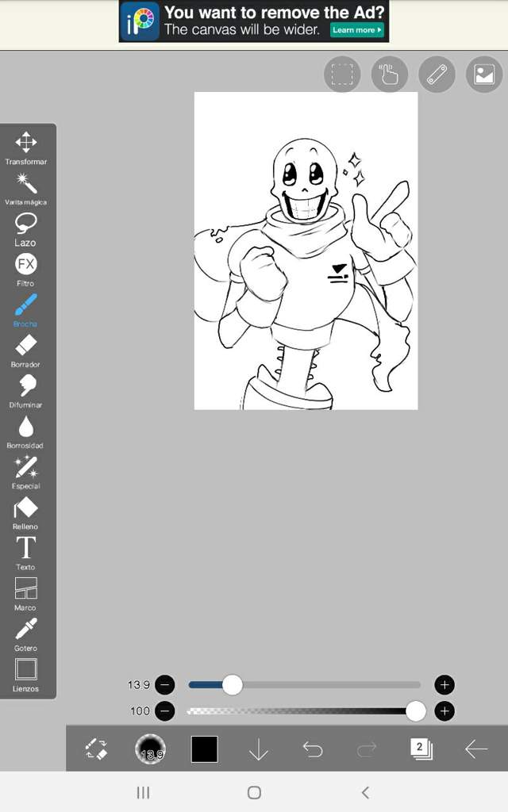Click the 13.9 thickness value

138,684
